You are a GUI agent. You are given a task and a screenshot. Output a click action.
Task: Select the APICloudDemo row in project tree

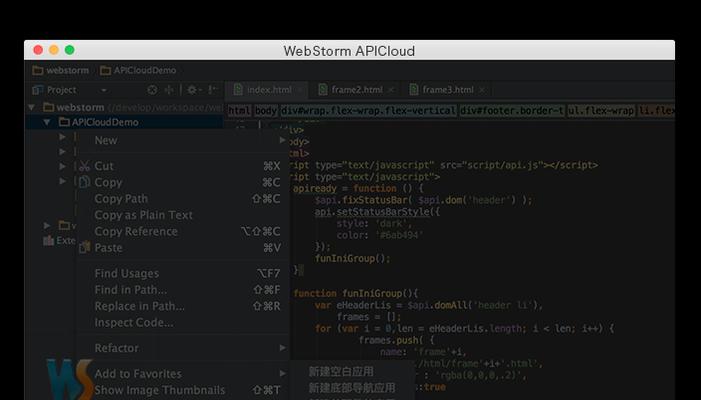coord(124,122)
